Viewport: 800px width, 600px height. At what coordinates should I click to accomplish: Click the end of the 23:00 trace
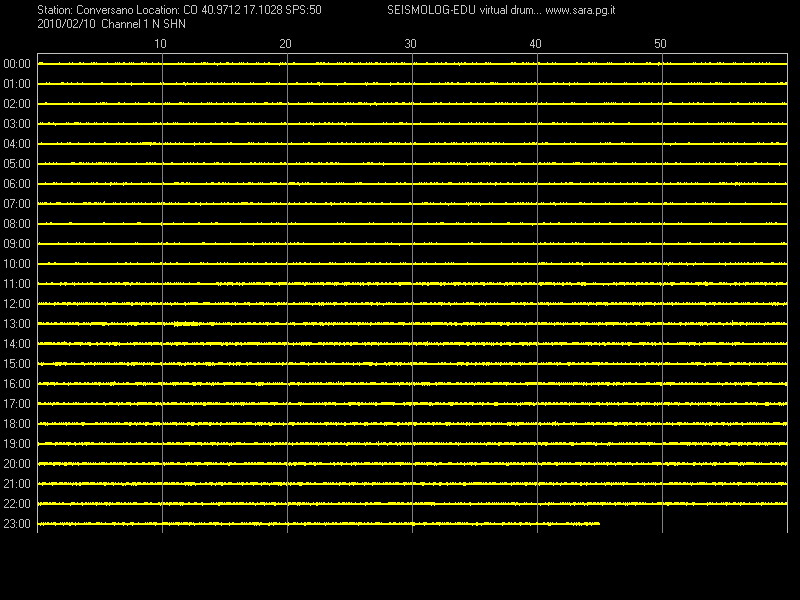598,523
